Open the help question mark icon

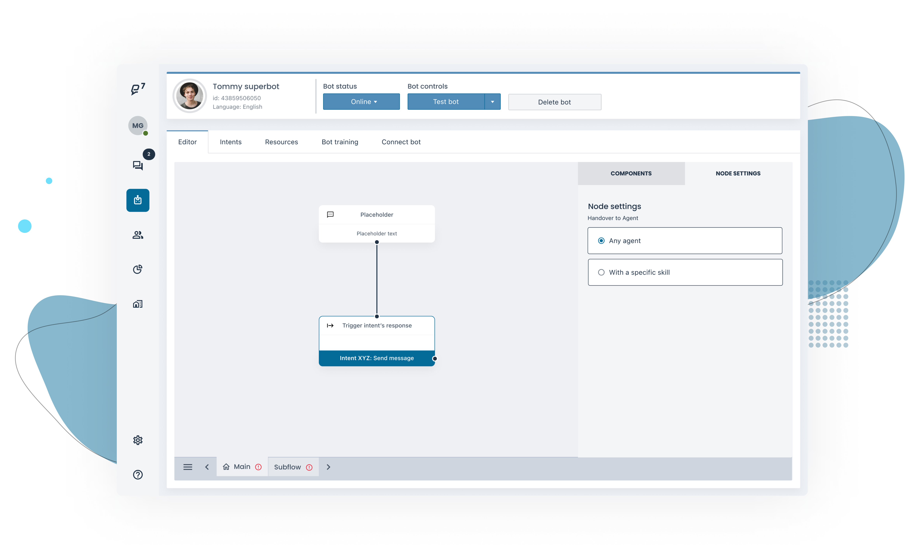[x=138, y=474]
